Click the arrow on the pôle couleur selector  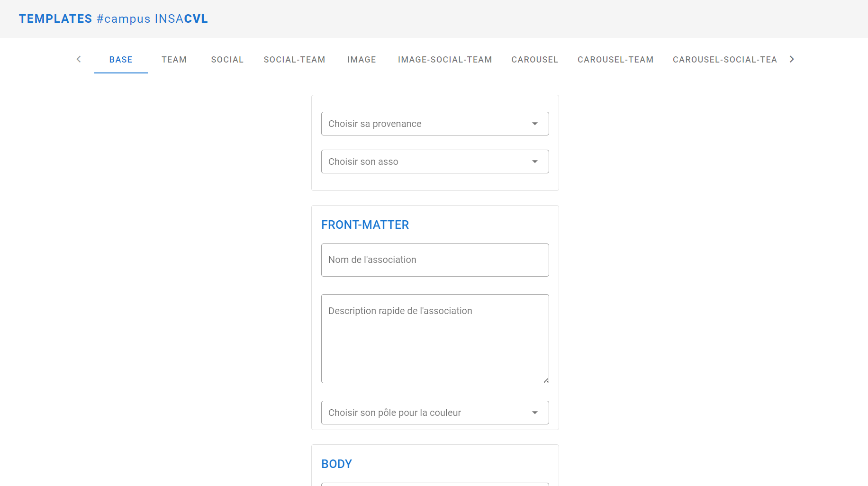[x=534, y=412]
